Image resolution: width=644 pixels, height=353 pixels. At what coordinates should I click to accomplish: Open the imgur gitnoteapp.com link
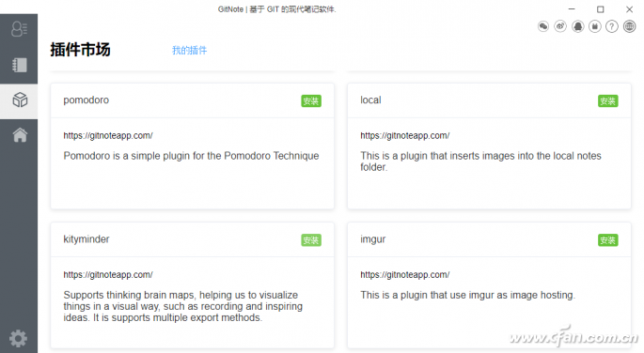coord(405,275)
